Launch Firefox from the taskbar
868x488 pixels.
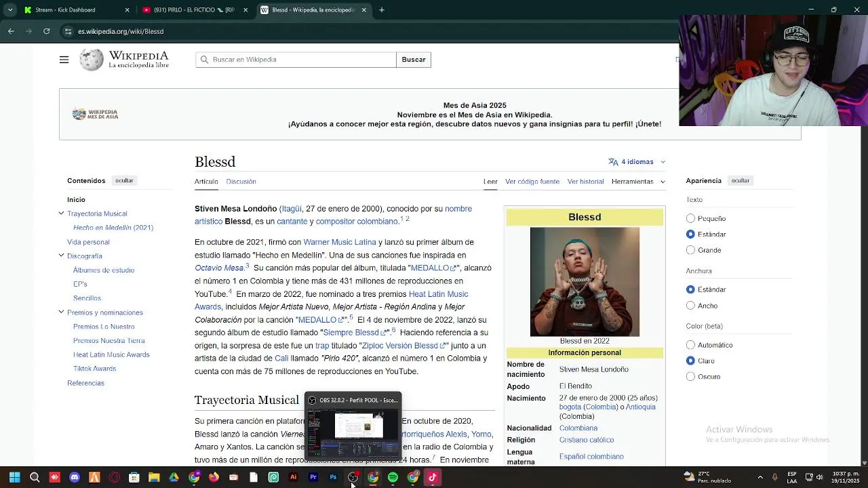pyautogui.click(x=214, y=477)
